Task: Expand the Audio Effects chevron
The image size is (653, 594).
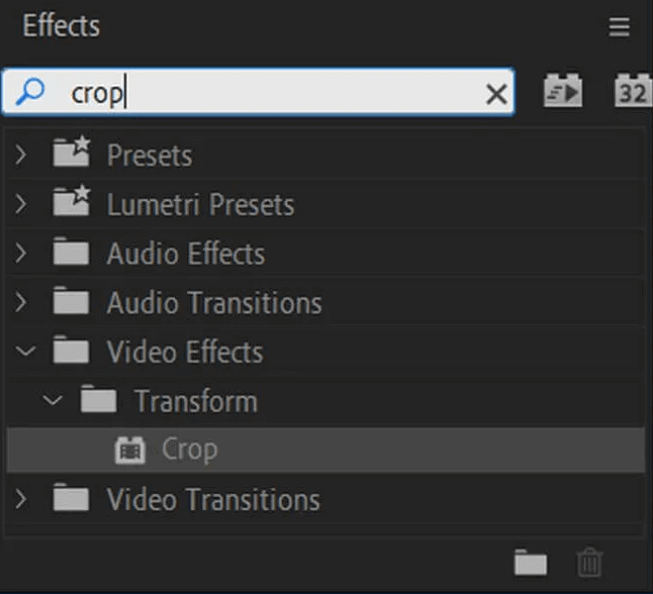Action: [23, 253]
